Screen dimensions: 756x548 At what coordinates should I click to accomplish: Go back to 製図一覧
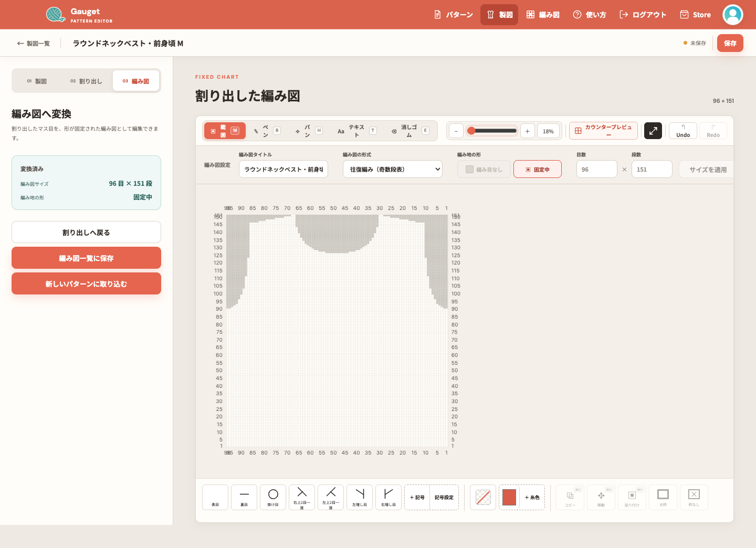coord(34,44)
